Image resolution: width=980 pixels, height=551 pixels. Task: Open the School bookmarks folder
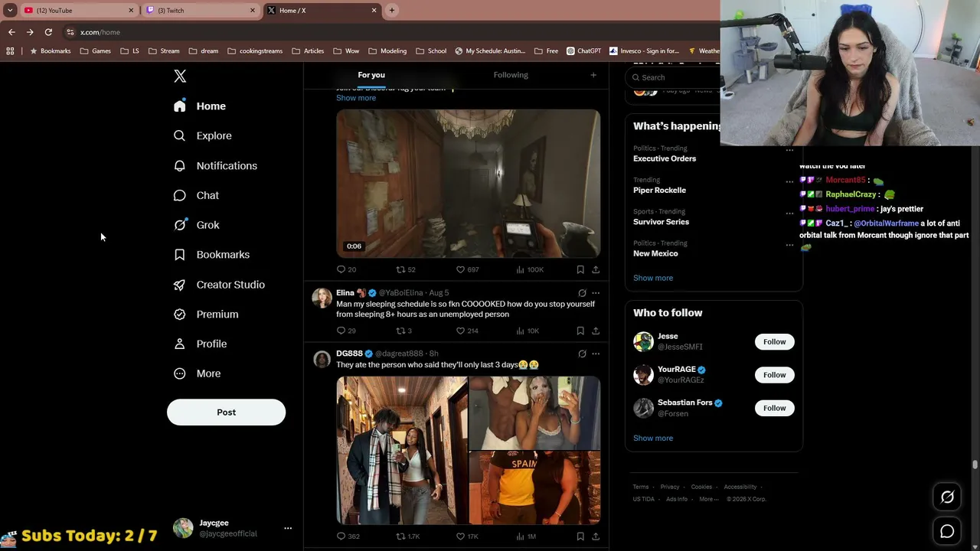(431, 51)
